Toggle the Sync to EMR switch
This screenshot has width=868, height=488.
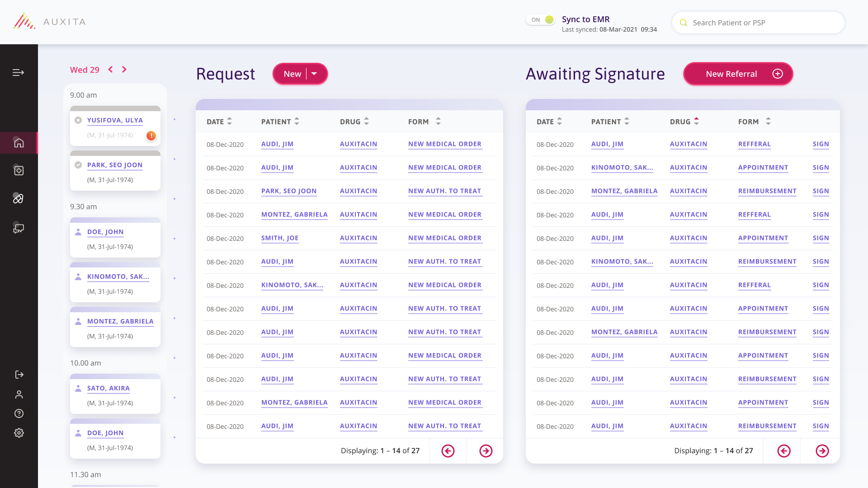pyautogui.click(x=541, y=20)
